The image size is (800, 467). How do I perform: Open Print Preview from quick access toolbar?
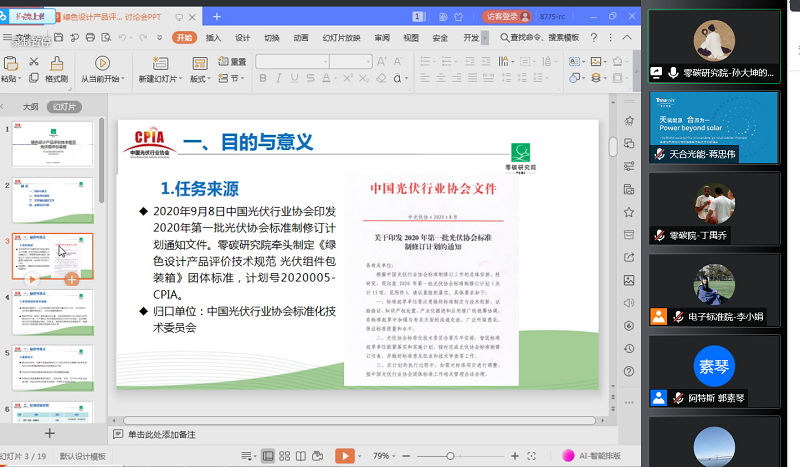pyautogui.click(x=106, y=37)
